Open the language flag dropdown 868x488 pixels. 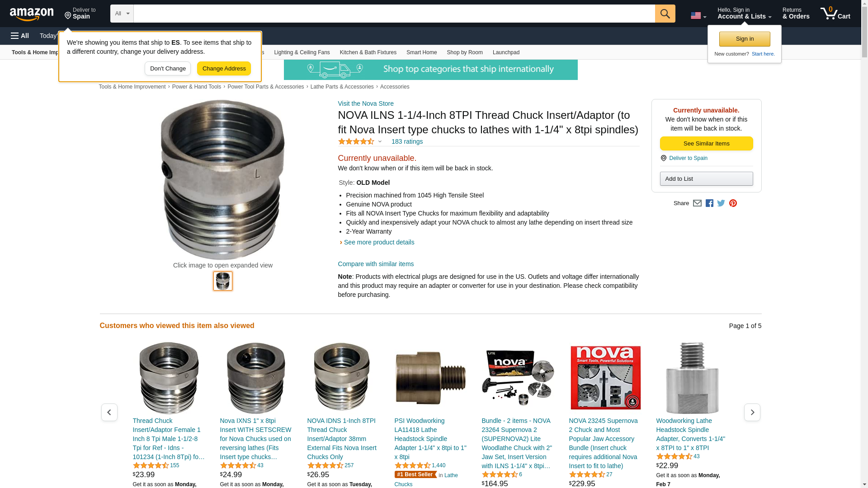point(698,16)
